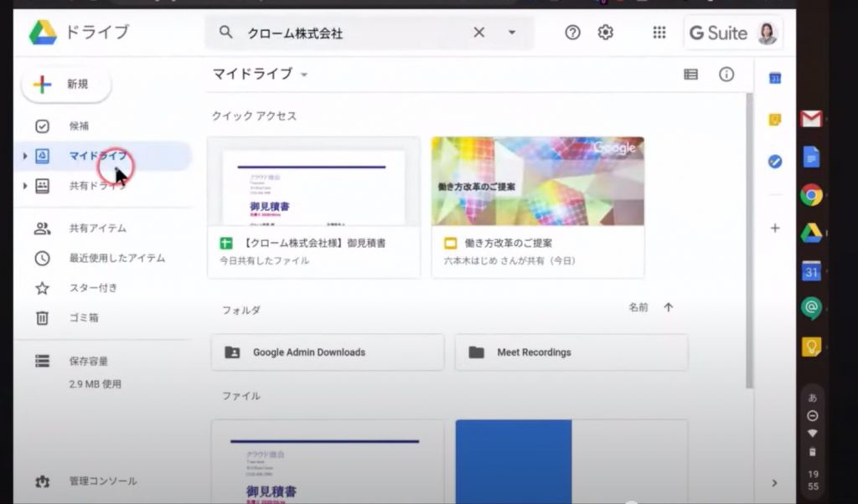858x504 pixels.
Task: Open Chrome from the shelf
Action: (x=811, y=194)
